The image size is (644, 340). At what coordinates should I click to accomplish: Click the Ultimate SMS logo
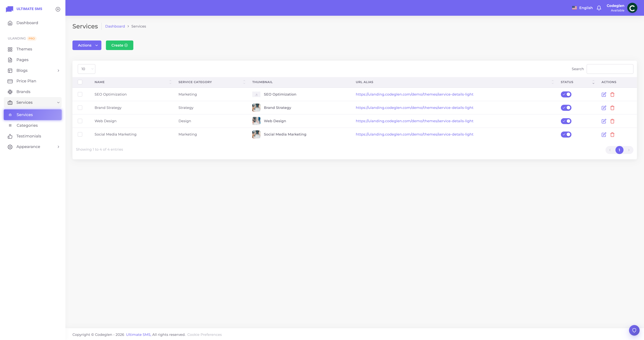click(x=24, y=9)
